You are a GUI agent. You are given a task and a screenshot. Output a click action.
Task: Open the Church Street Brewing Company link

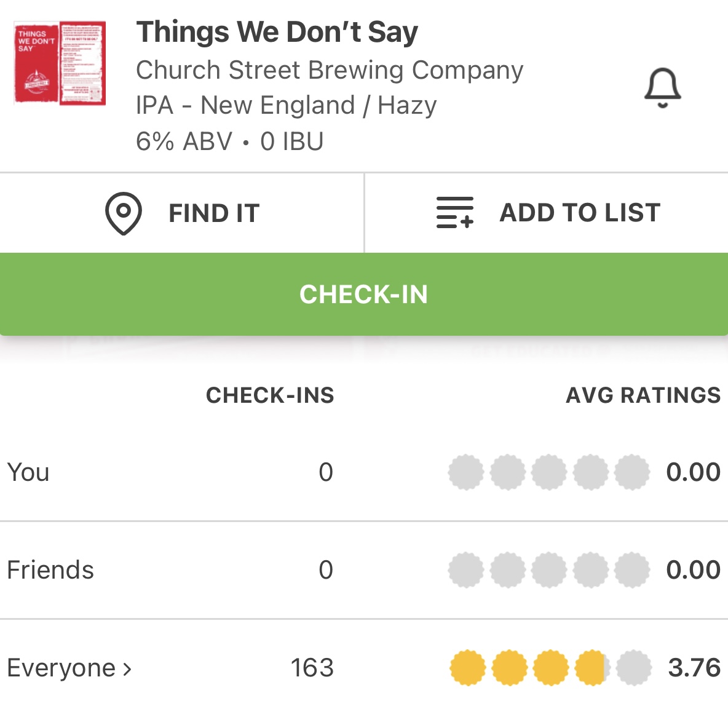coord(330,70)
